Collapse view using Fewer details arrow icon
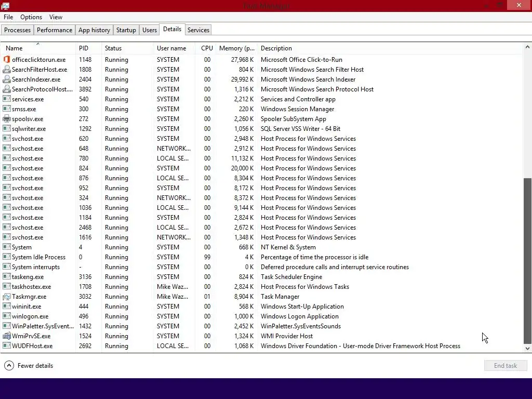Screen dimensions: 532x399 (x=9, y=365)
